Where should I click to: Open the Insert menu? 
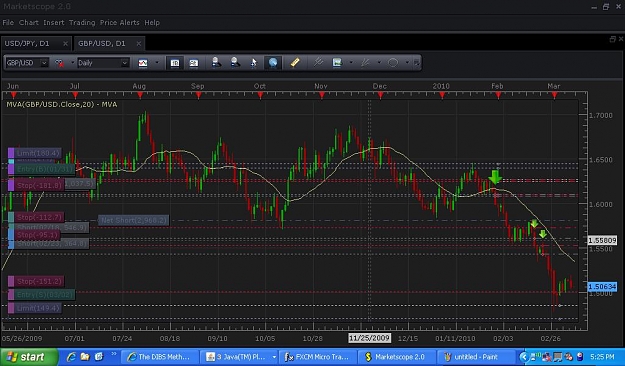(x=53, y=23)
